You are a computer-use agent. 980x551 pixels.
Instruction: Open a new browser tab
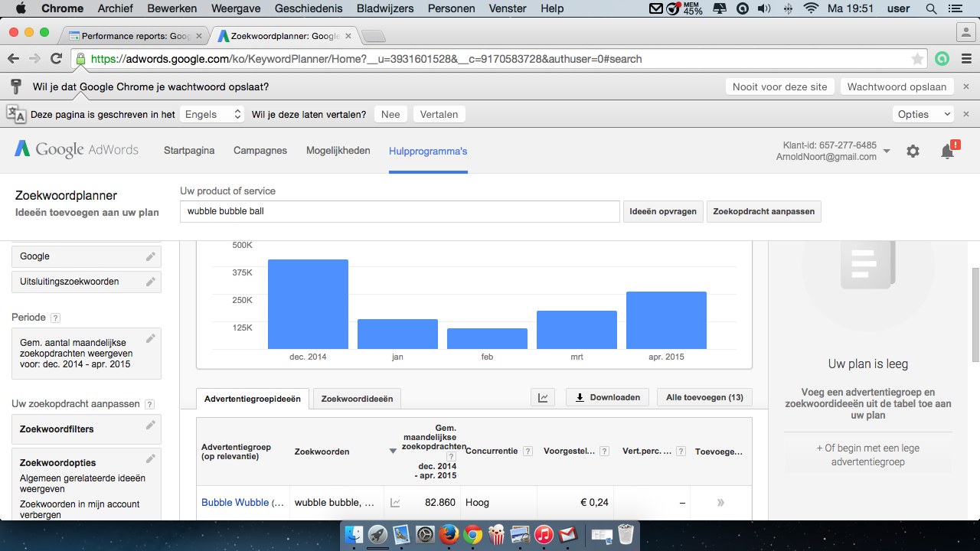pos(373,37)
